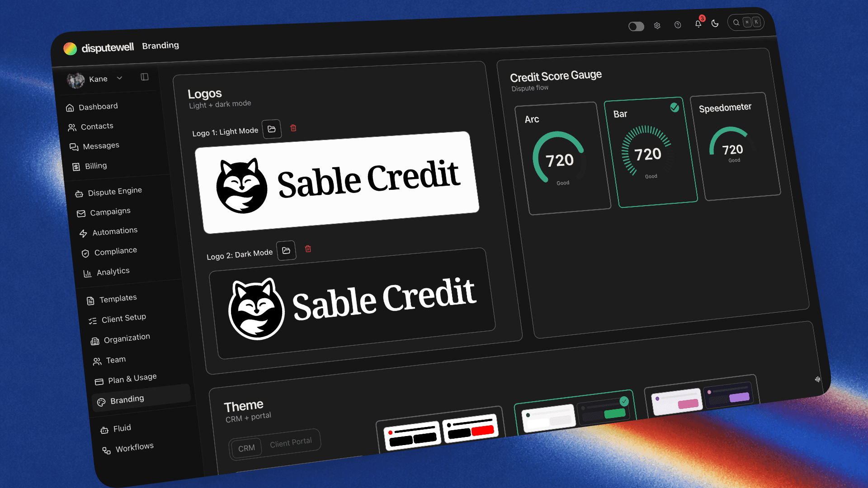Open the search box with shortcut
Screen dimensions: 868x488
point(746,22)
